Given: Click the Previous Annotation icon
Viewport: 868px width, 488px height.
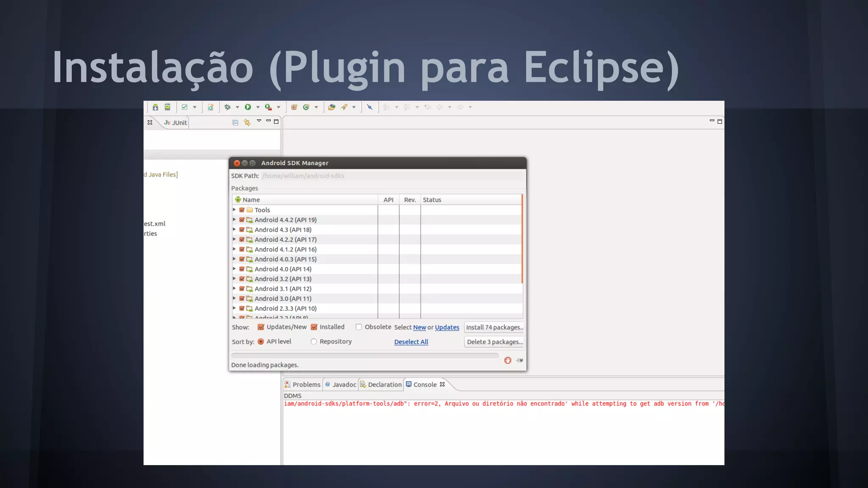Looking at the screenshot, I should tap(407, 107).
